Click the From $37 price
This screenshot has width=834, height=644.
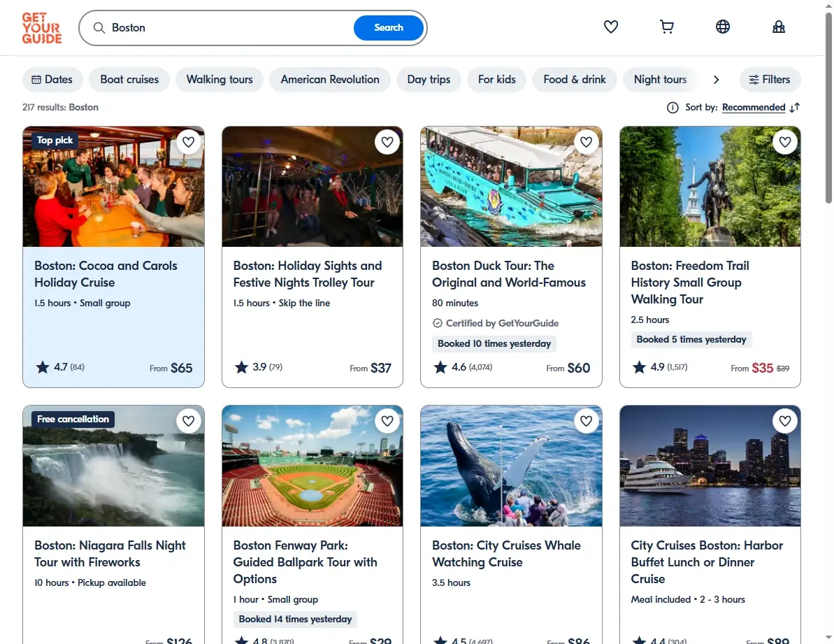pos(371,368)
